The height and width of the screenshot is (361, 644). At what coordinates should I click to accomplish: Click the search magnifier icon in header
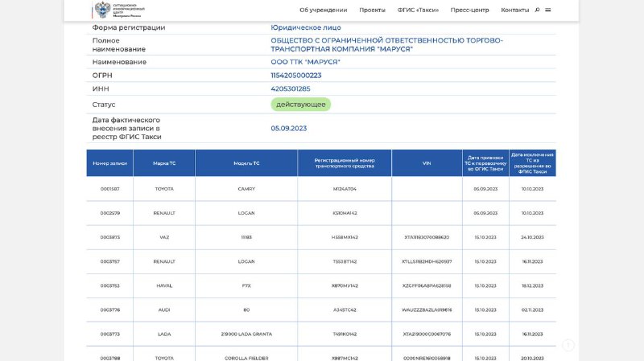point(537,10)
